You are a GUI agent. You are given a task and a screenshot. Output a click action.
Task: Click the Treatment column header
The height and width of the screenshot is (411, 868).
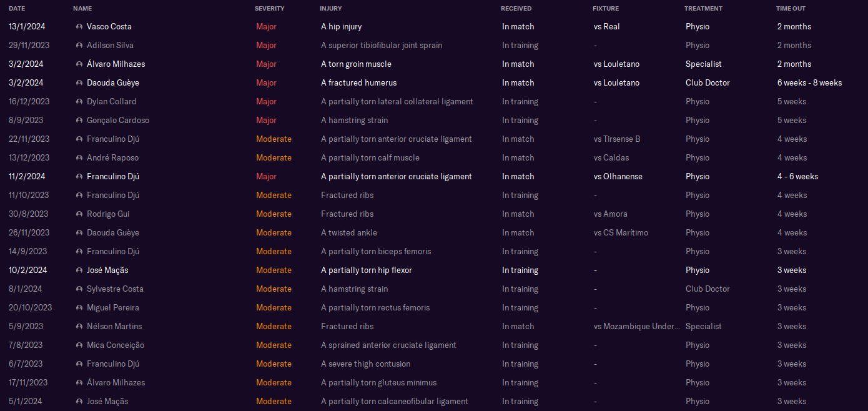pos(703,9)
